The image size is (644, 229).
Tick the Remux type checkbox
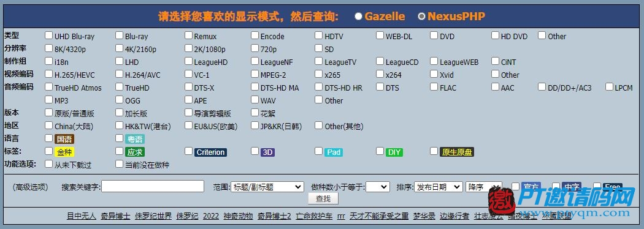pos(188,36)
